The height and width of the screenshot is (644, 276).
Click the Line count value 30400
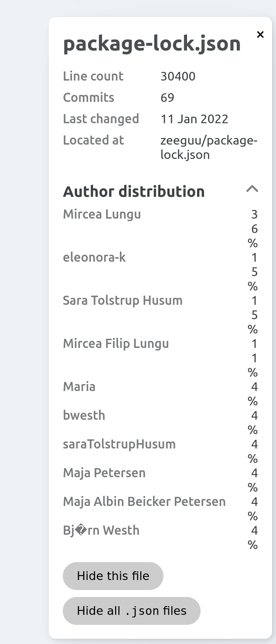(x=178, y=76)
